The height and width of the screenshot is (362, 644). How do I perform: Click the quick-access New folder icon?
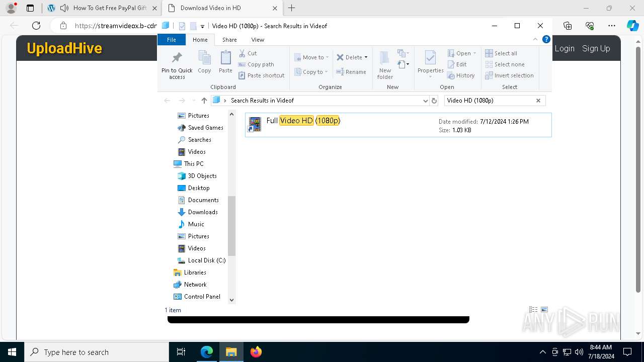pos(193,26)
